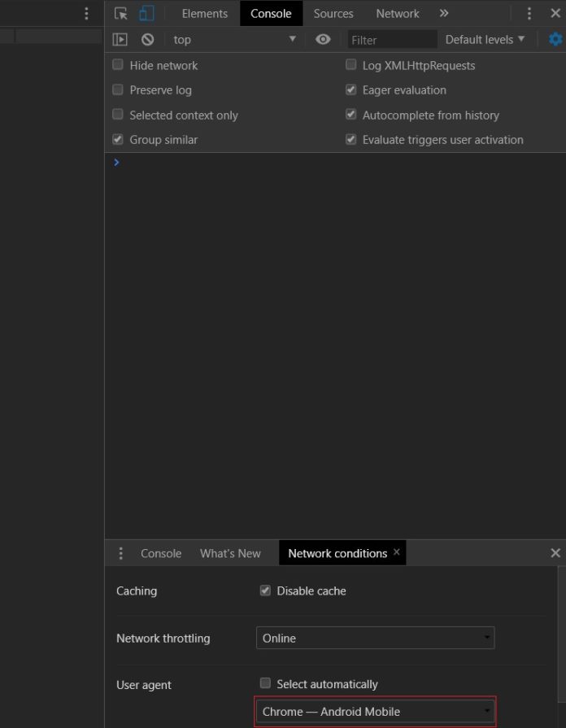566x728 pixels.
Task: Open the drawer three-dot menu
Action: [121, 553]
